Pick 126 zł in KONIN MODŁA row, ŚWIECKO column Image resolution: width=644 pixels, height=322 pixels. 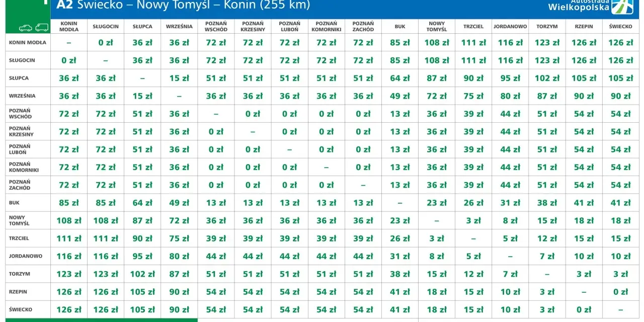click(x=620, y=43)
